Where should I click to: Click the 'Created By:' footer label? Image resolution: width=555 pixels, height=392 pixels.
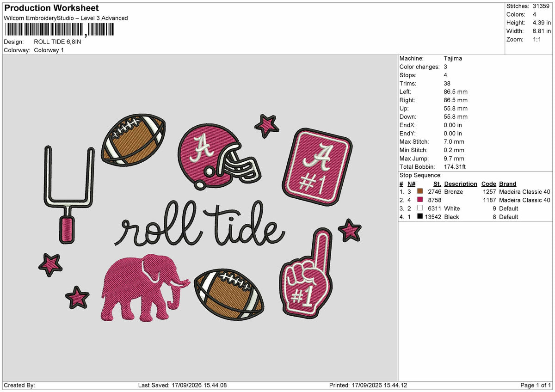(x=19, y=385)
